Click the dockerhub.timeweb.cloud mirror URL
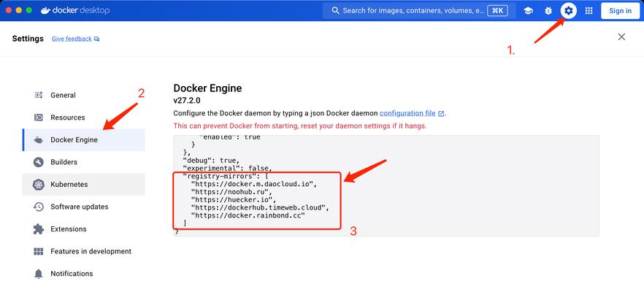Viewport: 644px width, 292px height. tap(261, 207)
